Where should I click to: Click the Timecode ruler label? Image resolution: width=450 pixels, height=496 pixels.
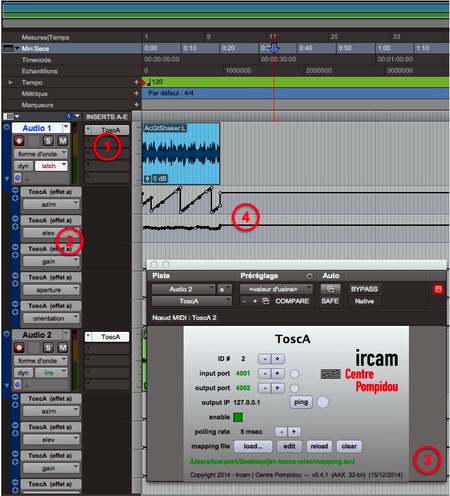click(x=36, y=60)
